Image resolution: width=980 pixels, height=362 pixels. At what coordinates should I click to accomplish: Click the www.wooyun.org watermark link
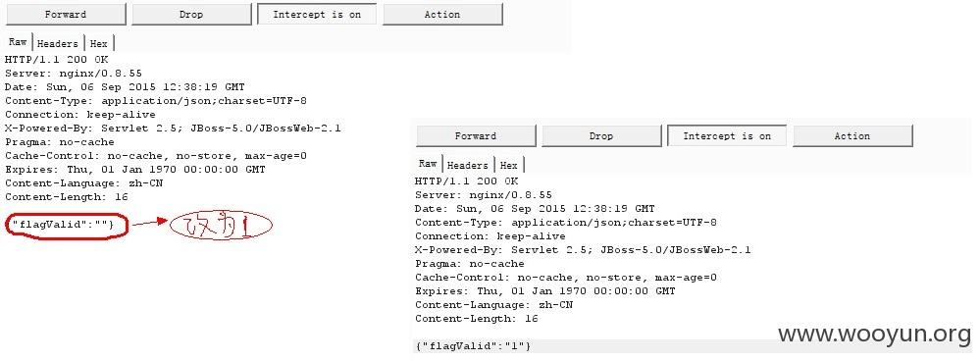[874, 335]
